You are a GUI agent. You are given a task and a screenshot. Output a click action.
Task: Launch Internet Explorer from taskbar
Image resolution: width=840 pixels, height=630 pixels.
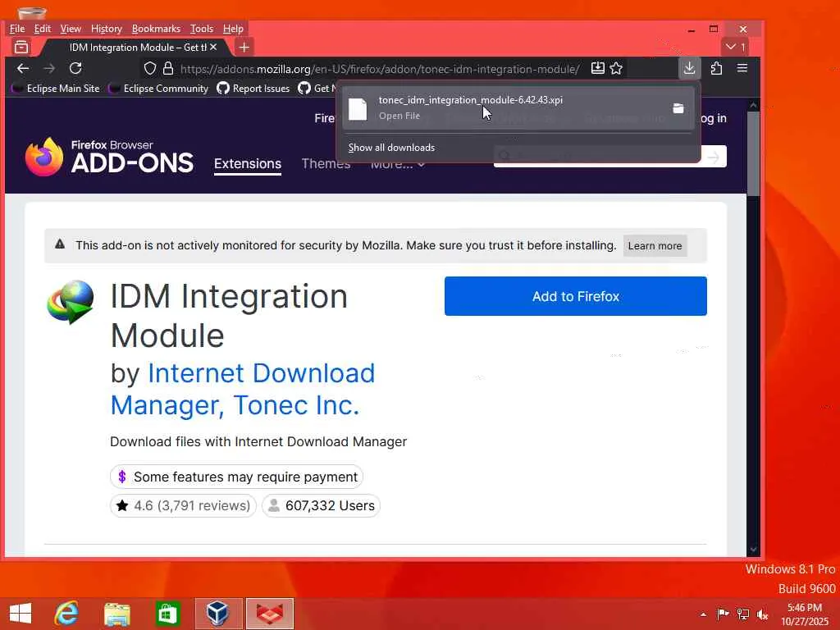tap(67, 614)
